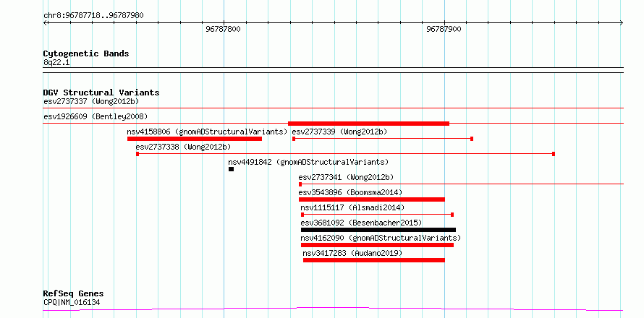
Task: Select the small black nsv4491842 variant block
Action: (232, 169)
